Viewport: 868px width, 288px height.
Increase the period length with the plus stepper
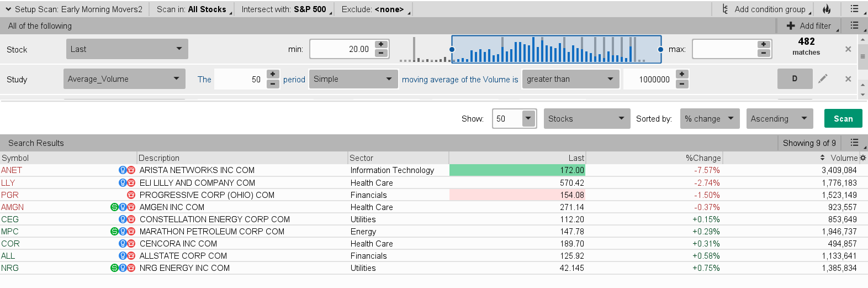point(273,74)
